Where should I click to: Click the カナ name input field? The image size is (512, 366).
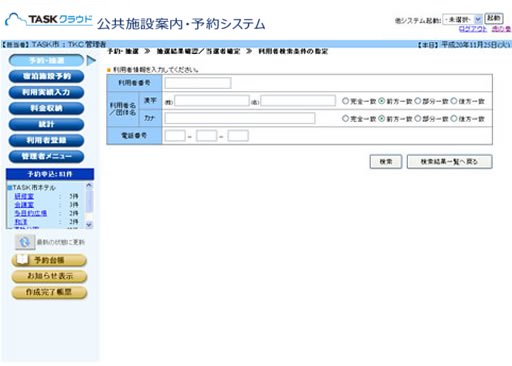[240, 118]
